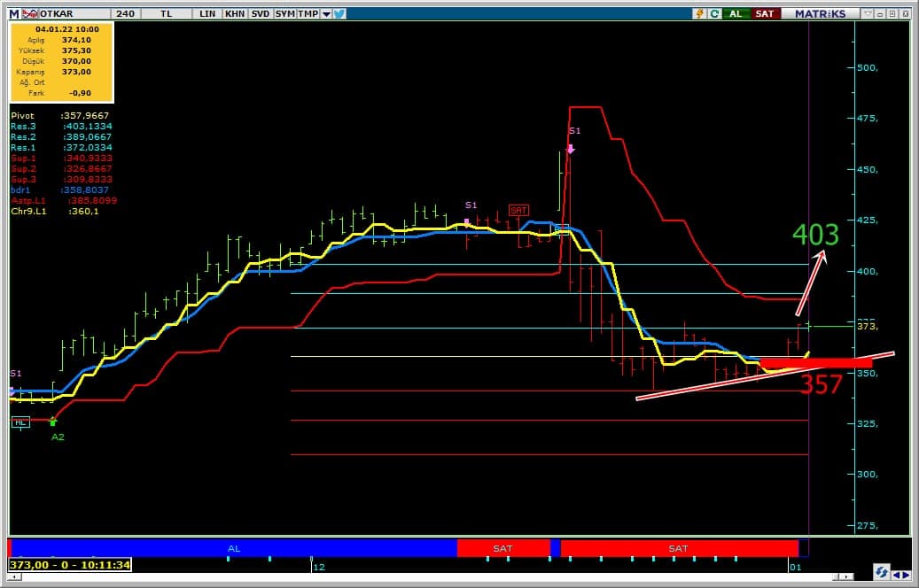Toggle the SVD option in toolbar
919x588 pixels.
coord(261,13)
